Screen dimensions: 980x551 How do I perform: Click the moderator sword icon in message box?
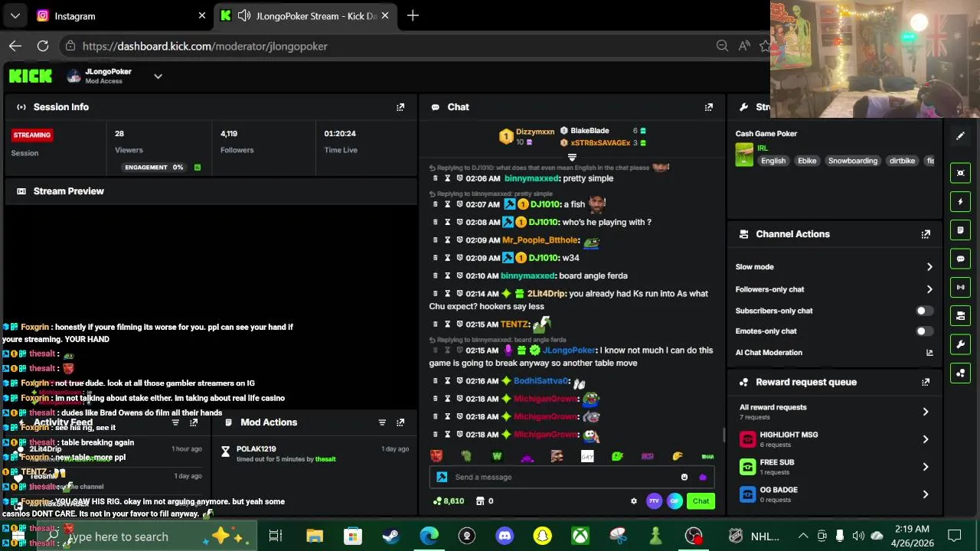pos(442,477)
